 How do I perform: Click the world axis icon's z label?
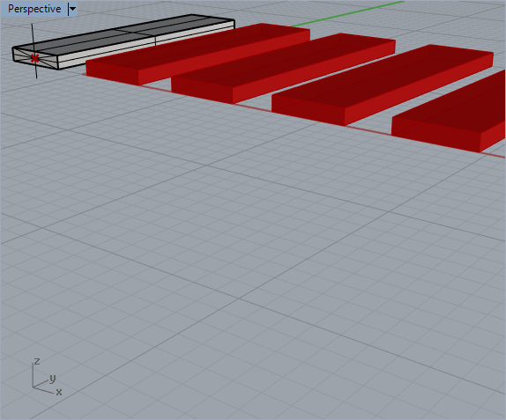pyautogui.click(x=37, y=361)
